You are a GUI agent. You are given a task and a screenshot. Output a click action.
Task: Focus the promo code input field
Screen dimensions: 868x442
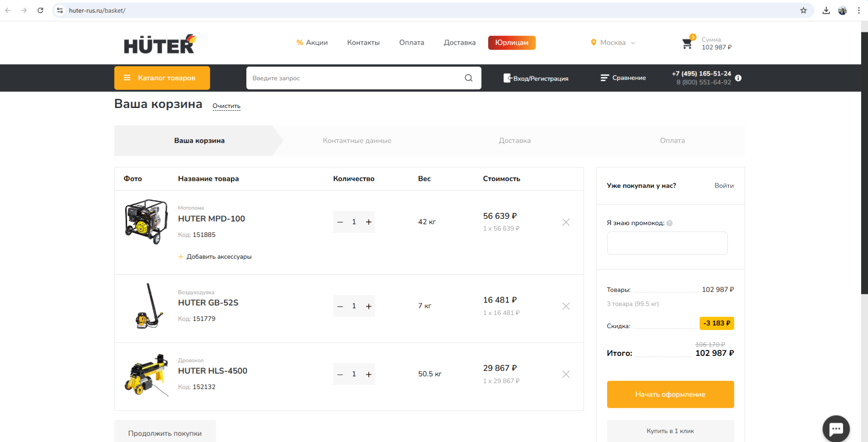click(x=667, y=243)
